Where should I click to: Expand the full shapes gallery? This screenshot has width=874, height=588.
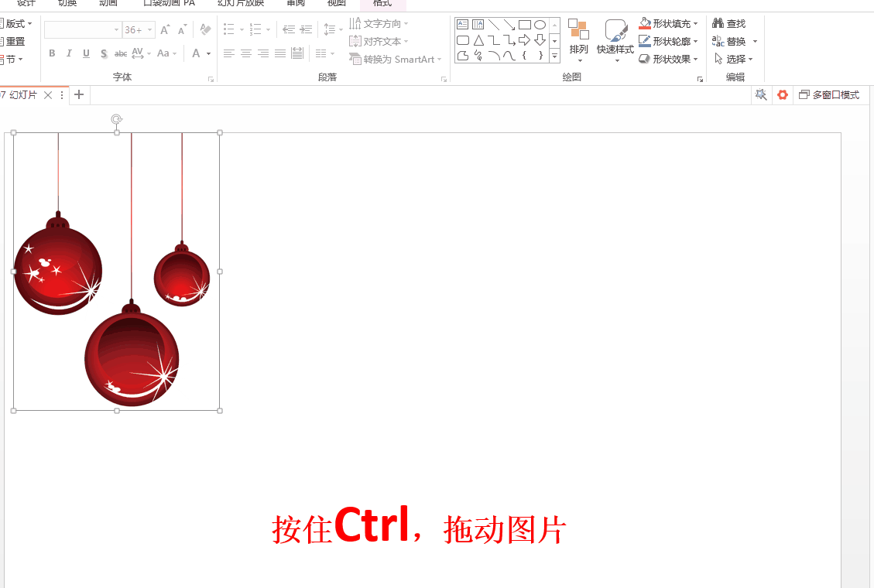click(554, 56)
